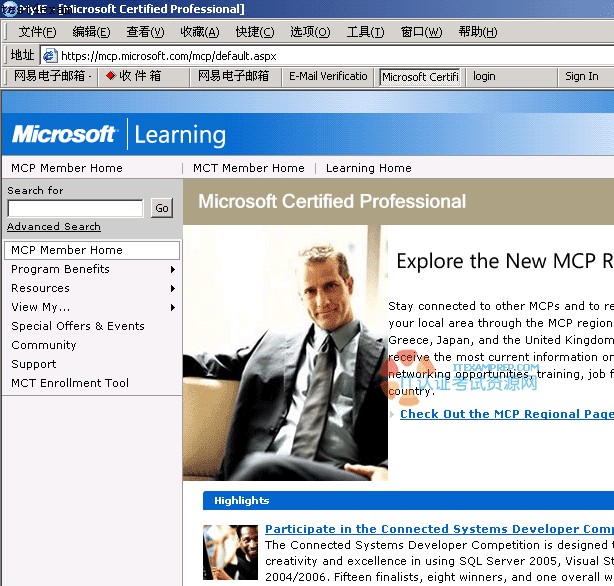Click the red diamond icon on 收件箱 tab
This screenshot has width=614, height=586.
click(x=110, y=76)
